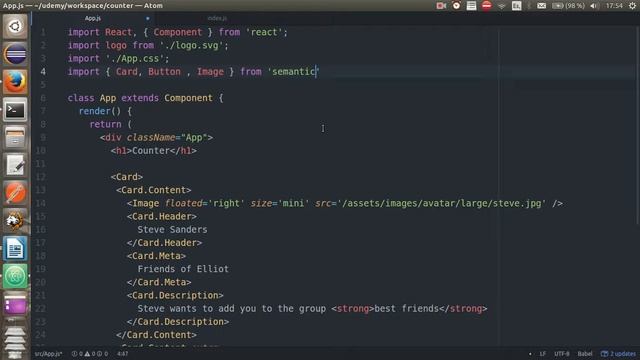The image size is (640, 360).
Task: Open LibreOffice Writer from the dock
Action: [15, 248]
